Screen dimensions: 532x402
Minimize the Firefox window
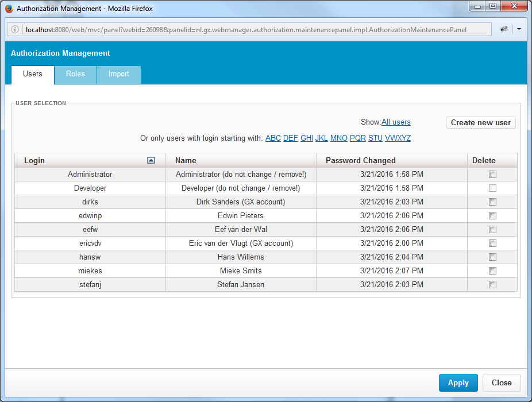[477, 6]
